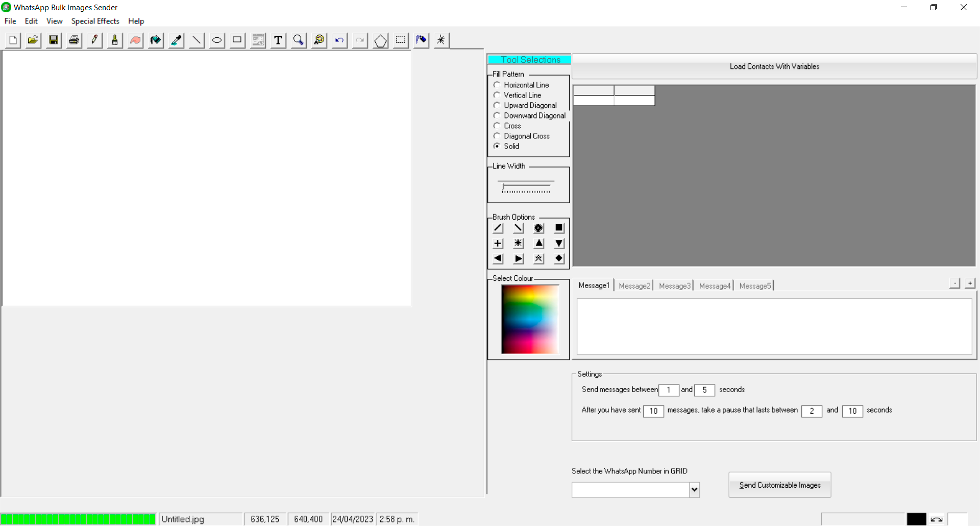Click the minus button beside message tabs
The height and width of the screenshot is (526, 980).
[x=955, y=283]
